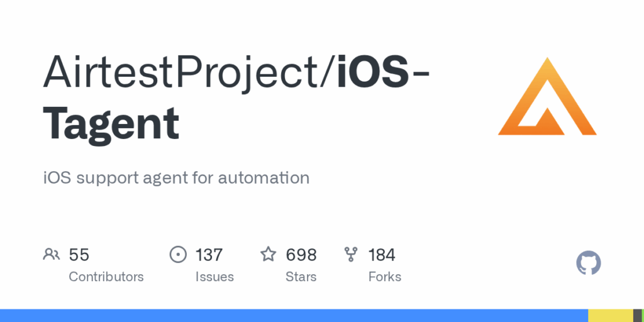644x322 pixels.
Task: Click the orange Airtest triangle logo
Action: (547, 96)
